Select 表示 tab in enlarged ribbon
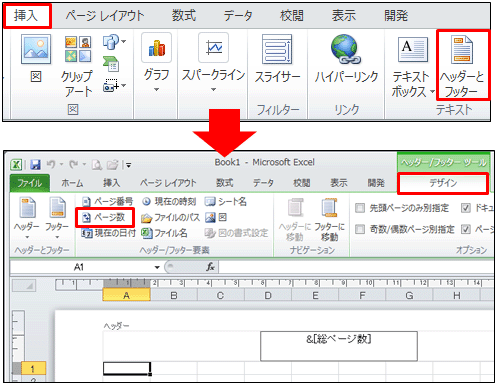The image size is (496, 385). click(x=344, y=16)
